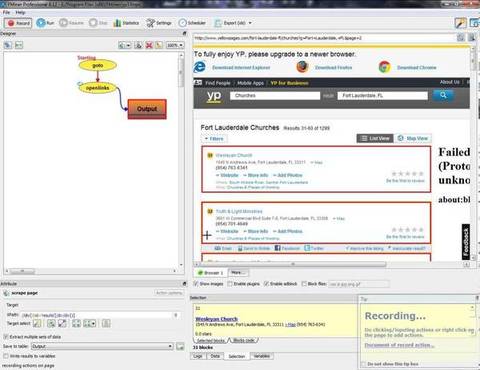Viewport: 480px width, 370px height.
Task: Open the designer zoom percentage dropdown
Action: tap(175, 45)
